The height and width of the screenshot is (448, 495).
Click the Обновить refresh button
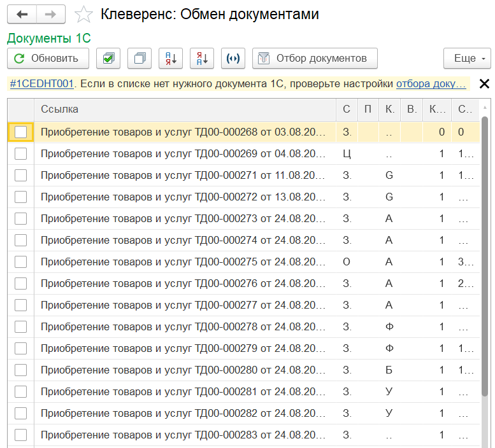[48, 59]
